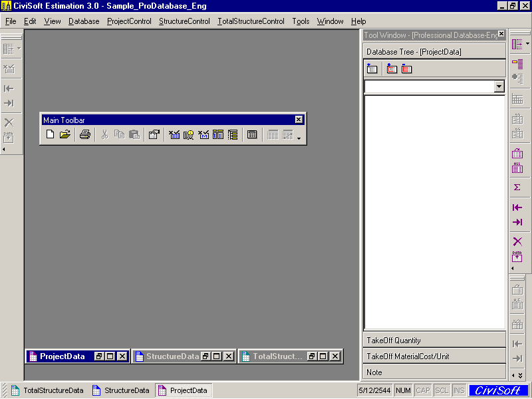Open the dropdown arrow beside left grid icon
This screenshot has width=532, height=399.
[x=19, y=48]
